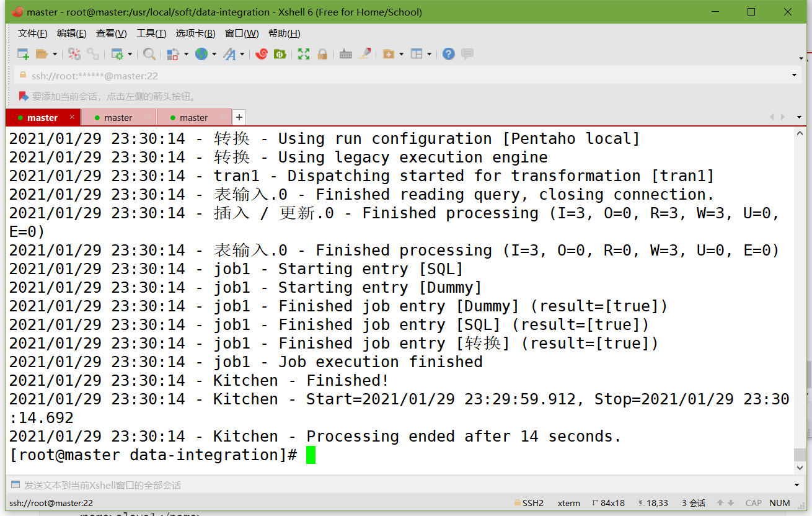Screen dimensions: 812x516
Task: Click the padlock lock-screen icon
Action: coord(322,54)
